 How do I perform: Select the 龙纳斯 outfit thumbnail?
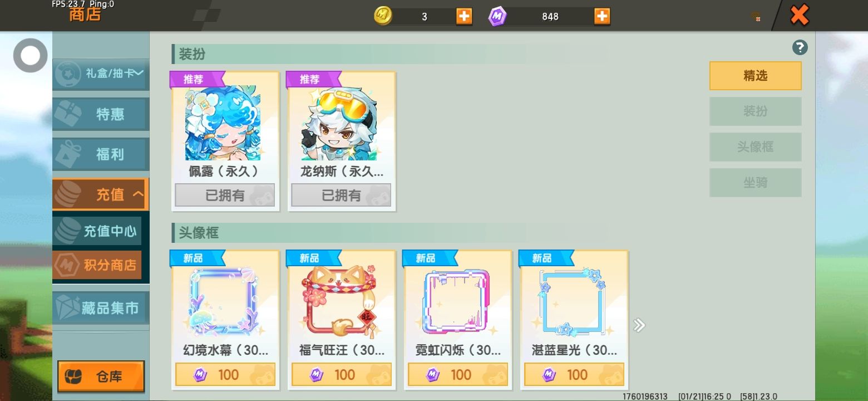point(339,123)
